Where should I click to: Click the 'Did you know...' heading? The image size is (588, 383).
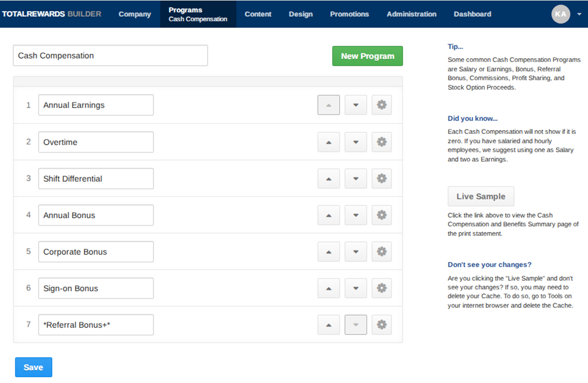click(x=473, y=118)
